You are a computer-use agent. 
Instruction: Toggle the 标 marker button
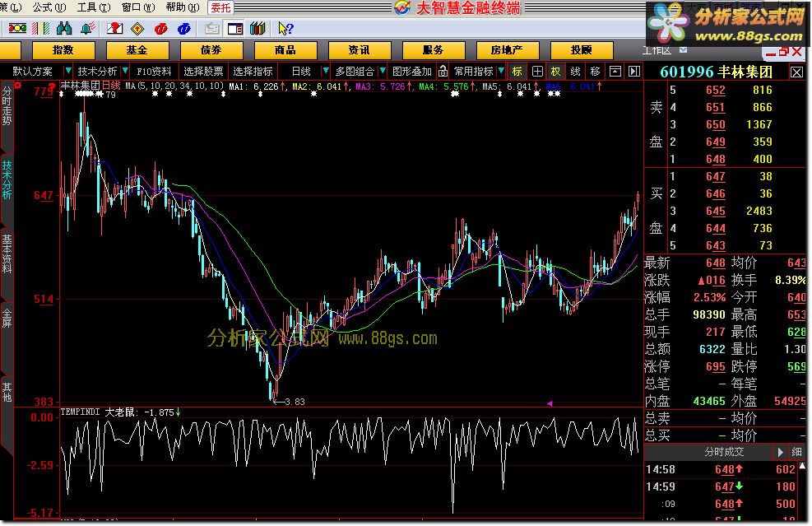click(x=517, y=72)
